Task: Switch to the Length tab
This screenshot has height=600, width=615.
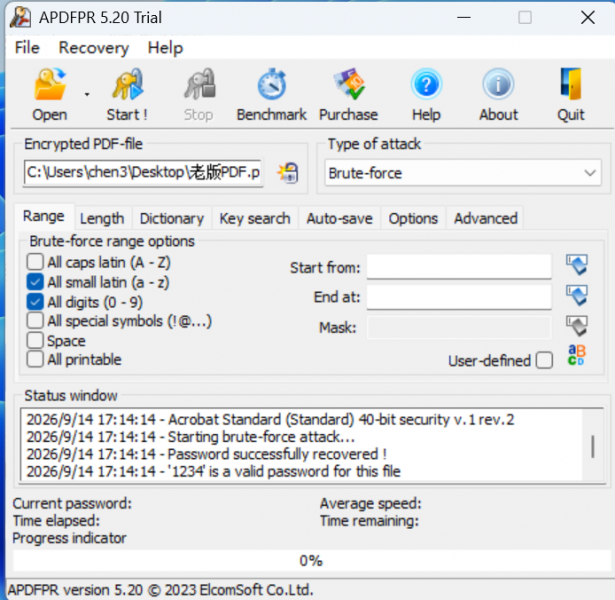Action: [x=102, y=218]
